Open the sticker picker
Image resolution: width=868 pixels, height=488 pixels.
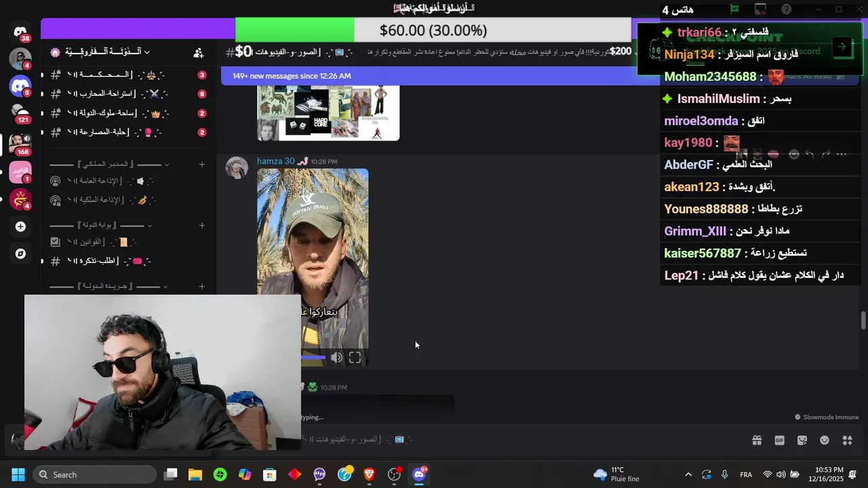coord(802,440)
